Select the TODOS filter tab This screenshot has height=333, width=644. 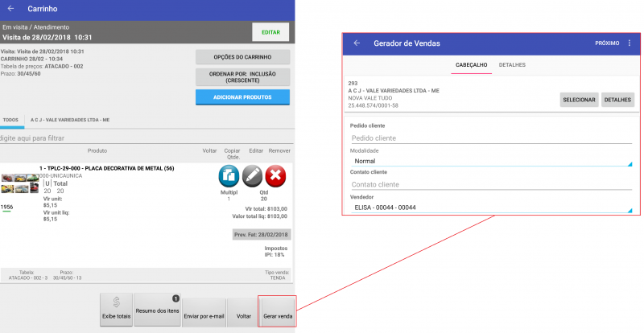10,119
